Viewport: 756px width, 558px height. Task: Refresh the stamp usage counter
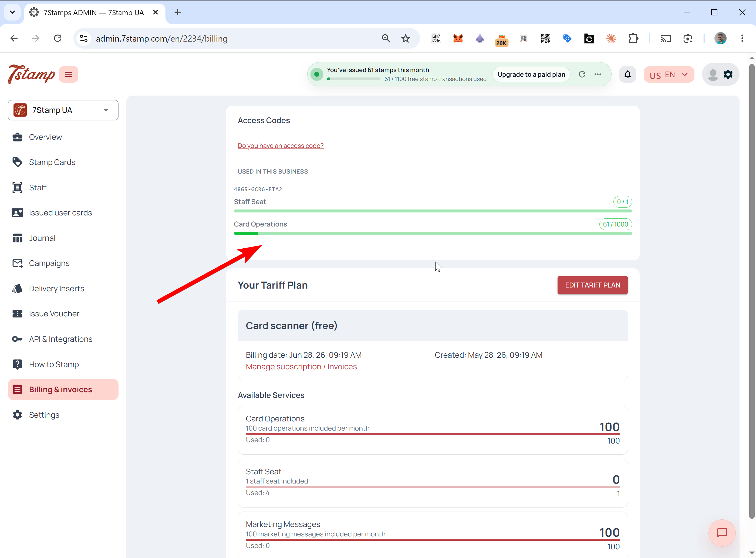click(582, 74)
